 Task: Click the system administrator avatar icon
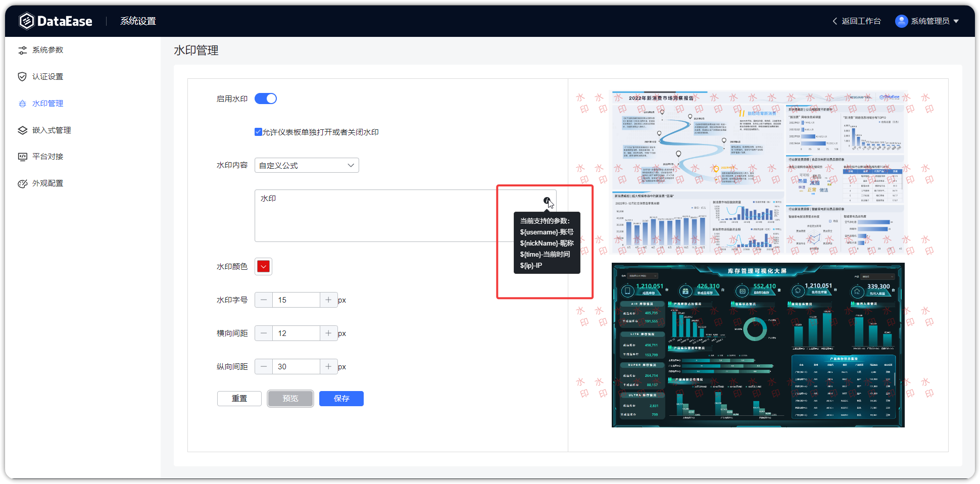[901, 21]
